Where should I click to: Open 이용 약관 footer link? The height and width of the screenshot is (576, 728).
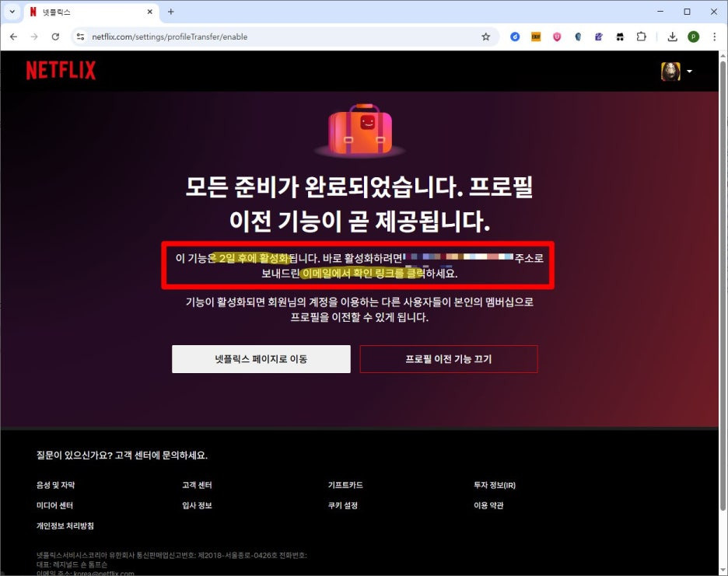[x=488, y=505]
